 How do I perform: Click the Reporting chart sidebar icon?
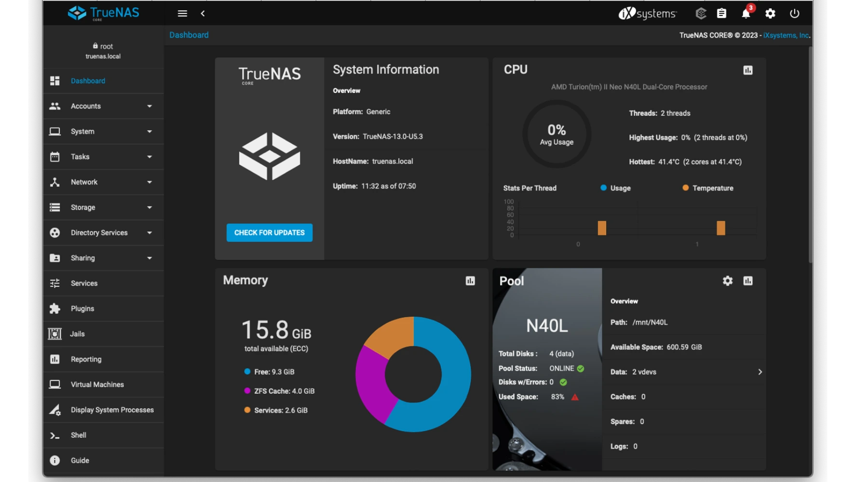[55, 359]
